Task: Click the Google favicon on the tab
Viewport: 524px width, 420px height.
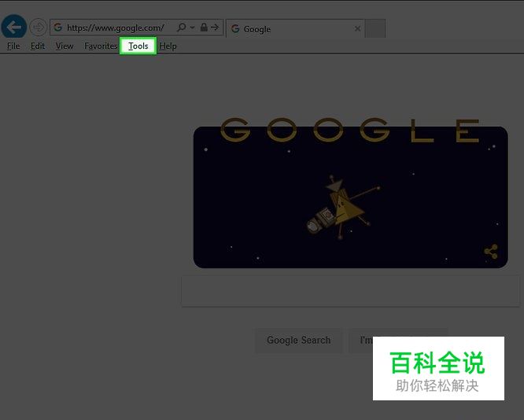Action: click(x=235, y=29)
